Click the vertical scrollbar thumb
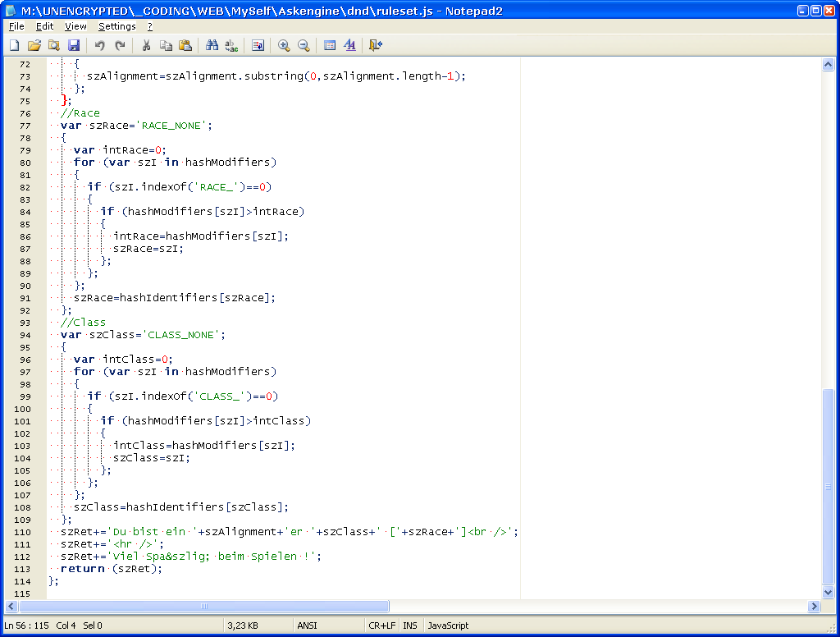Viewport: 840px width, 637px height. pos(828,488)
